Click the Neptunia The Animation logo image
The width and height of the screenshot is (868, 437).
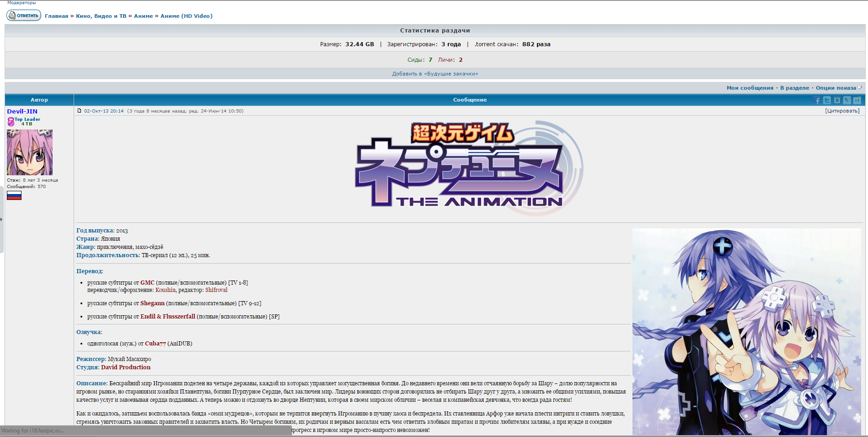click(x=470, y=168)
